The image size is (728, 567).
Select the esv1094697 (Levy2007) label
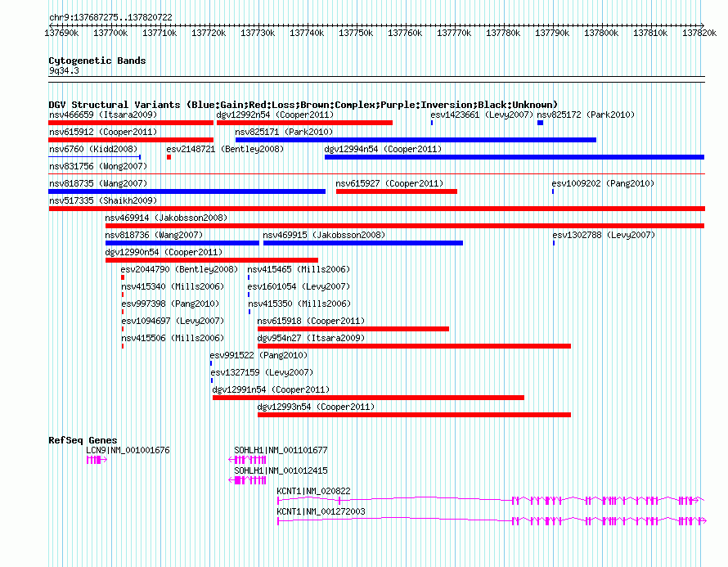point(173,321)
